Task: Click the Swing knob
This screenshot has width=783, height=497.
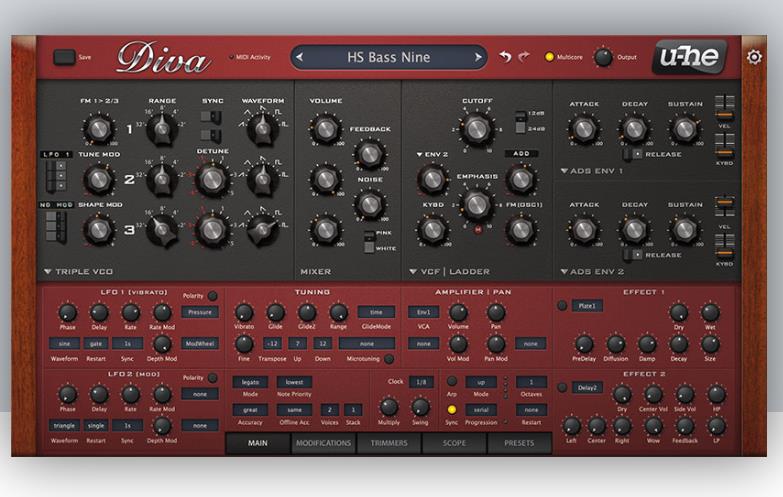Action: [x=420, y=408]
